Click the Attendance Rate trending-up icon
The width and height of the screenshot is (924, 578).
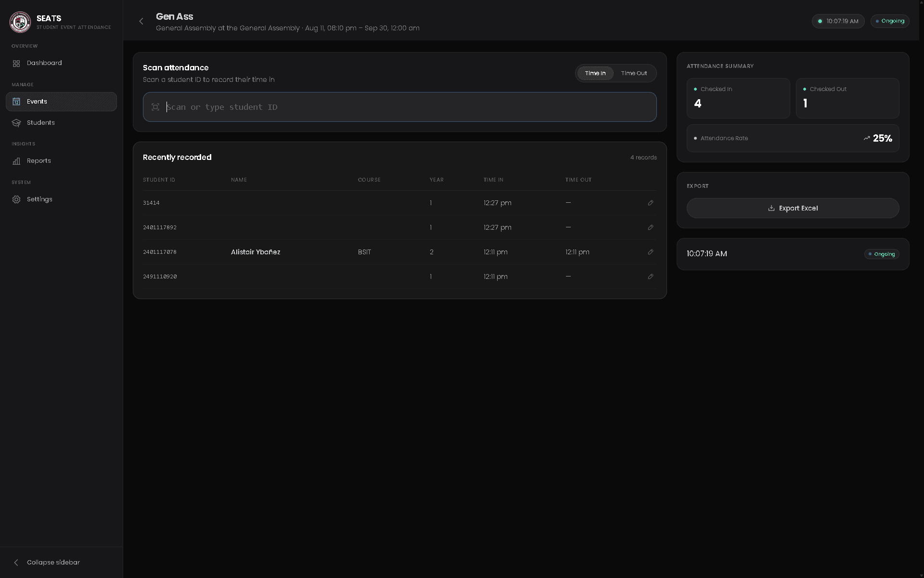867,138
